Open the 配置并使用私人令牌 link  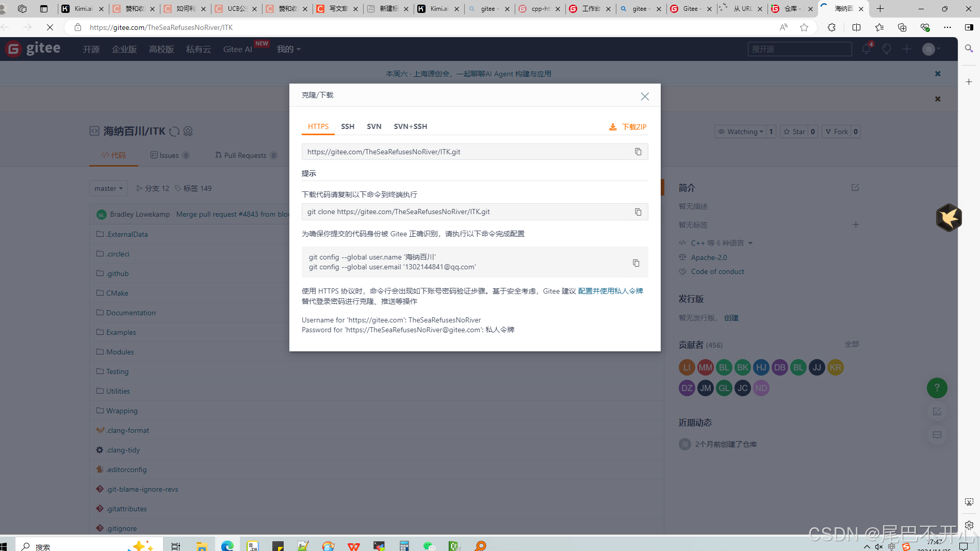(610, 291)
